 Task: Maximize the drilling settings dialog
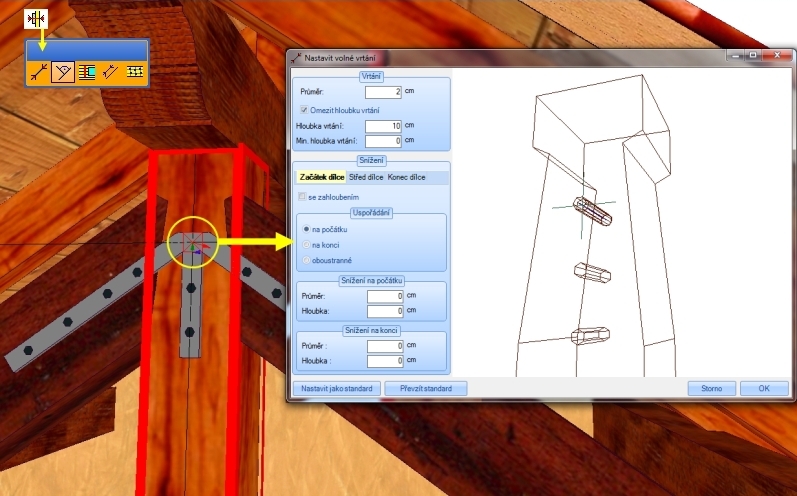tap(753, 55)
